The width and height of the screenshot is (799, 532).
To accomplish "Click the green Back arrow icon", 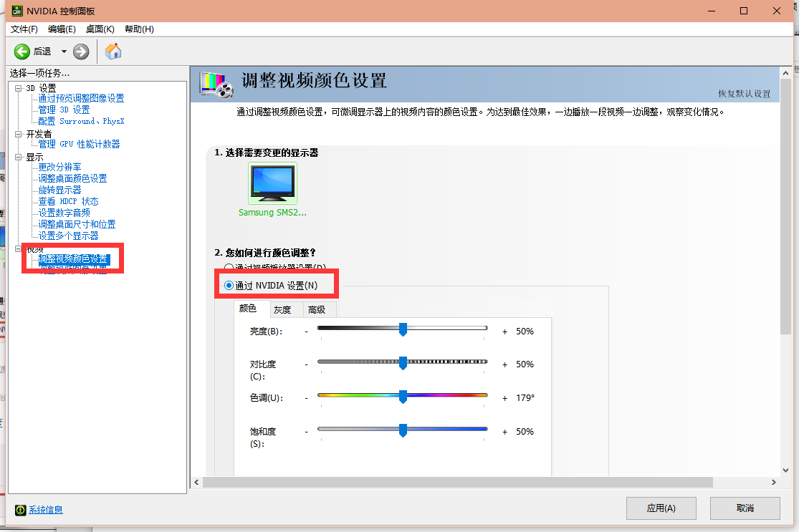I will pyautogui.click(x=22, y=52).
